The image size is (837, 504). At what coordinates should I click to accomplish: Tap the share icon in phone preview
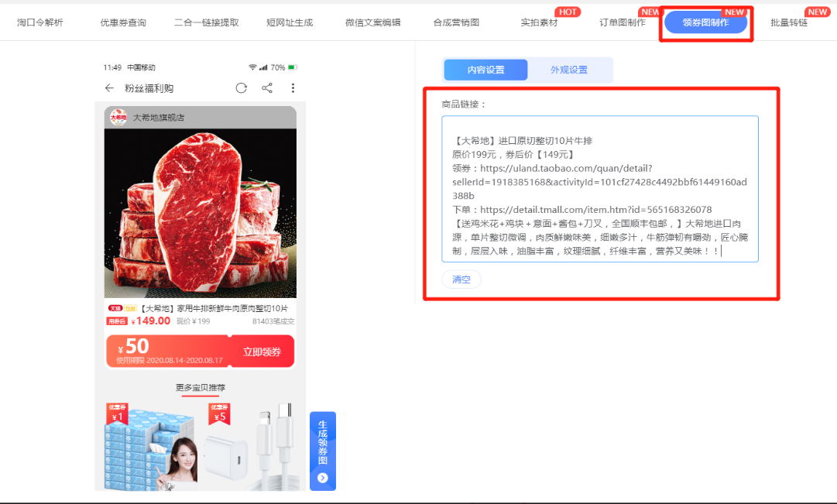coord(267,88)
